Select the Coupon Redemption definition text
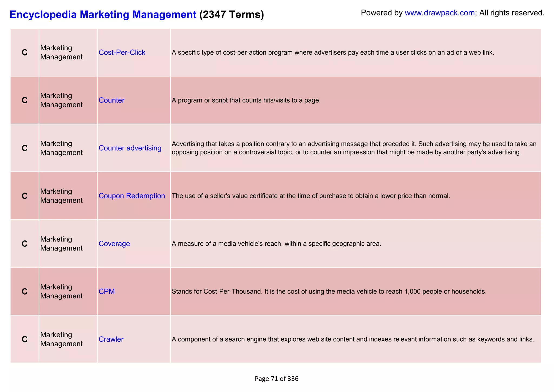 click(x=311, y=196)
